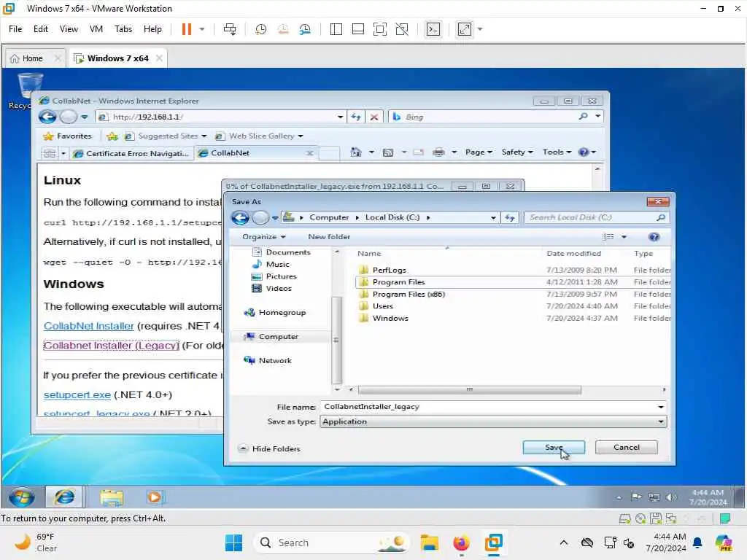Open the snapshot manager icon
The width and height of the screenshot is (747, 560).
coord(305,29)
